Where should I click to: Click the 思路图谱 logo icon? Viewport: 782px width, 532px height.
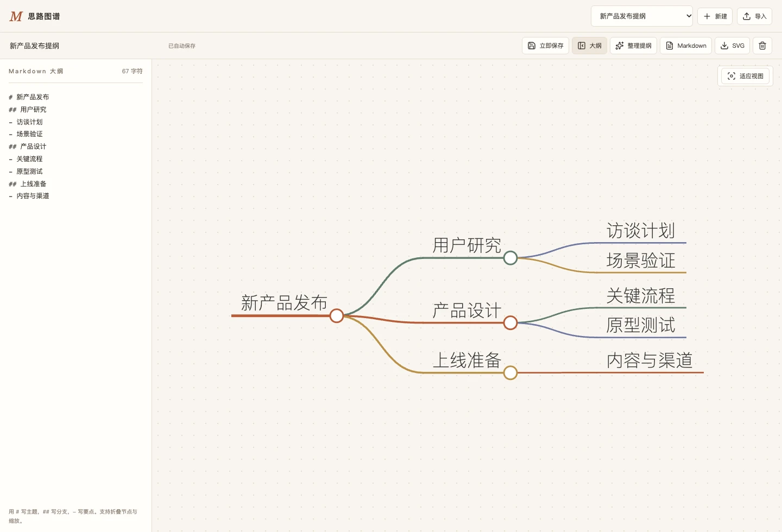tap(16, 16)
